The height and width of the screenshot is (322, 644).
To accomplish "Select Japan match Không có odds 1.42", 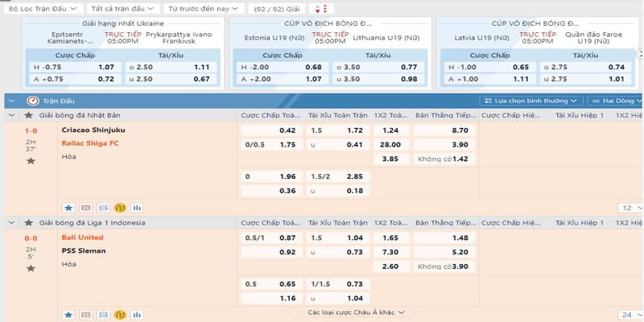I will [x=444, y=159].
